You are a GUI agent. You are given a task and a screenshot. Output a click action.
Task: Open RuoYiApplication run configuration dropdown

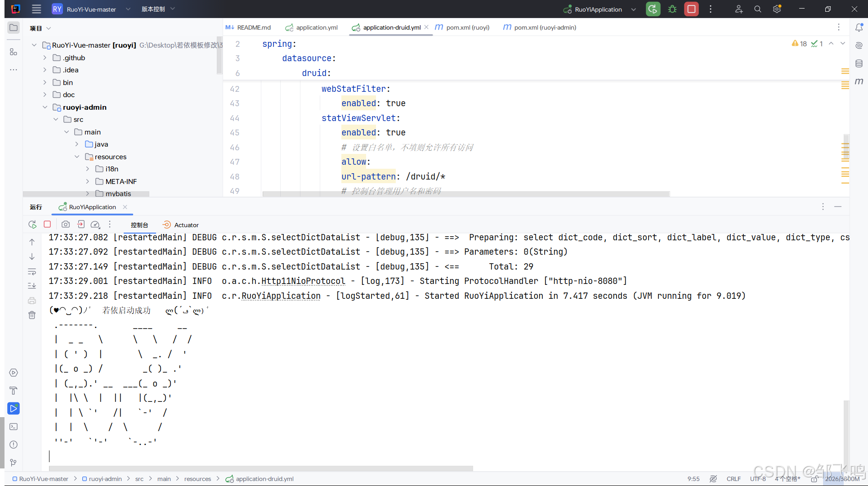point(600,9)
